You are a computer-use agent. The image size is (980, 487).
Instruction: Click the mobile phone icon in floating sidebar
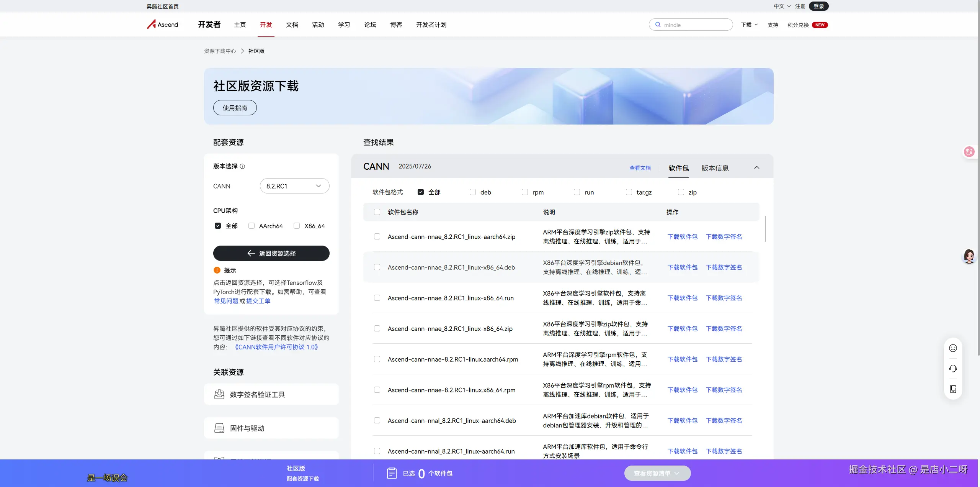(953, 389)
